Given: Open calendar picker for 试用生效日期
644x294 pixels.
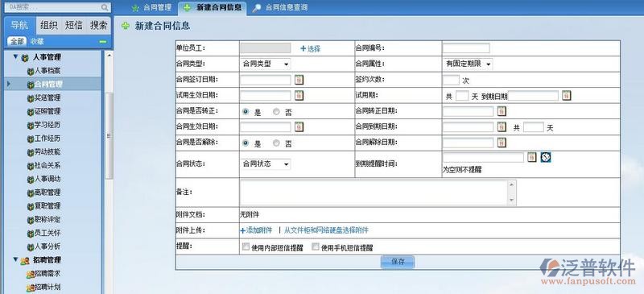Looking at the screenshot, I should point(299,95).
